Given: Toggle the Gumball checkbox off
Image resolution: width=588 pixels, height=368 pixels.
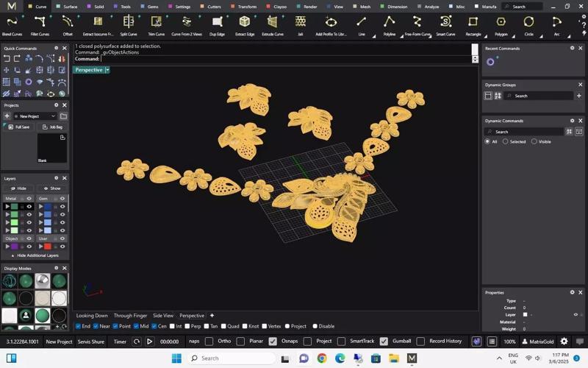Looking at the screenshot, I should [384, 342].
